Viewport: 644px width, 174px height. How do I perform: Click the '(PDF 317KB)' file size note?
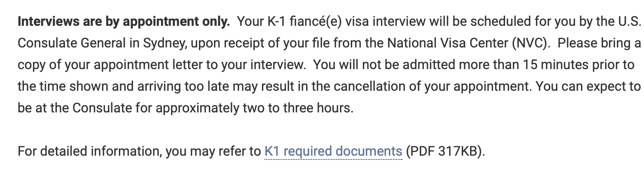tap(446, 151)
